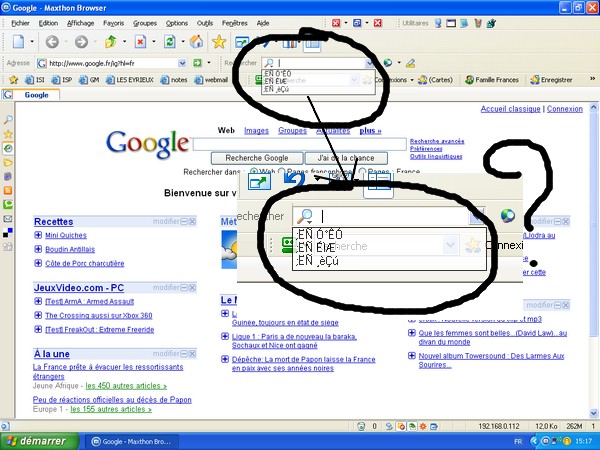Open the Fichier menu
Screen dimensions: 600x450
click(20, 23)
